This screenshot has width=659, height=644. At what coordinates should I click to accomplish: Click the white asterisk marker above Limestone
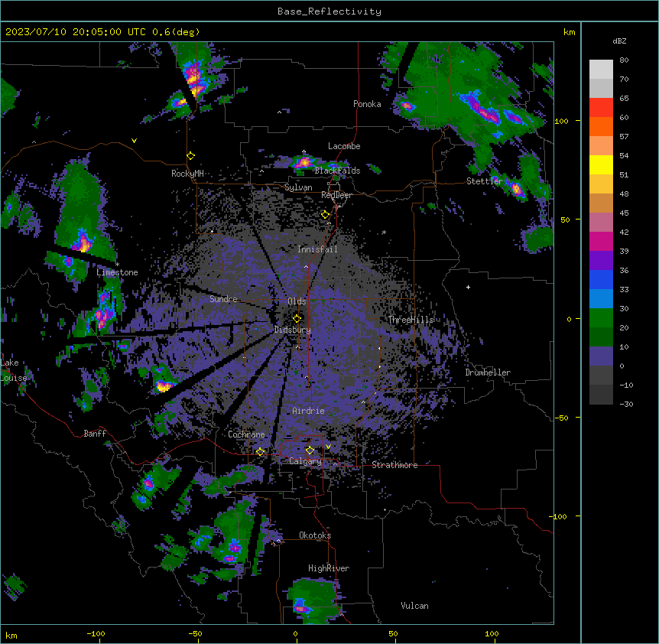click(117, 265)
